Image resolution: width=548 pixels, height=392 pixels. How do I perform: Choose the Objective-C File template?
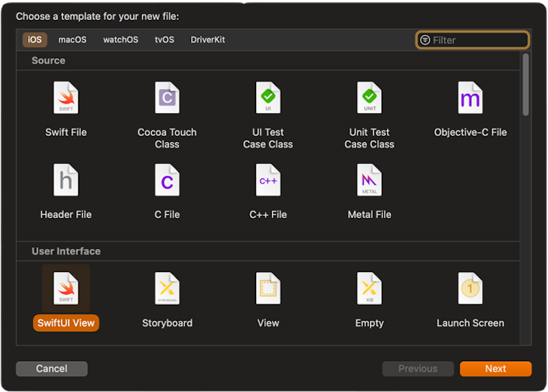(471, 98)
